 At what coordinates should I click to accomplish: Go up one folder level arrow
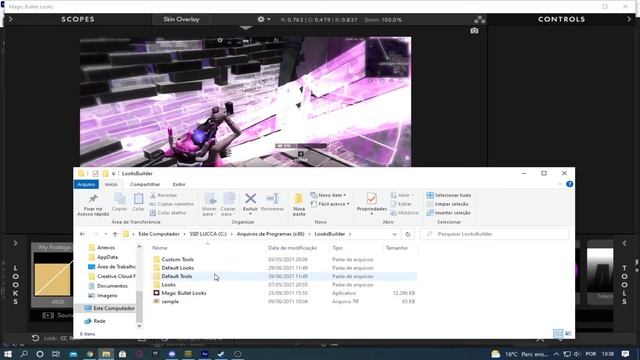point(115,234)
